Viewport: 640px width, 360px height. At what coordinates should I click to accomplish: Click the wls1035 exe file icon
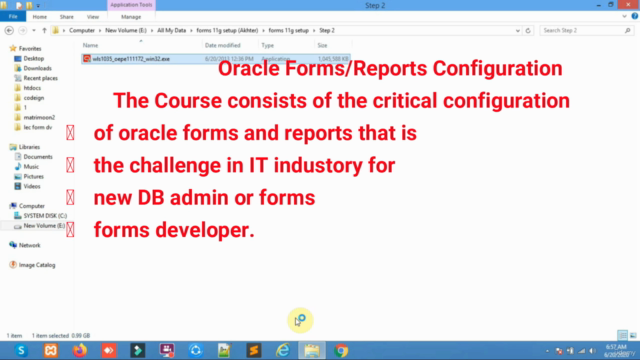coord(87,59)
